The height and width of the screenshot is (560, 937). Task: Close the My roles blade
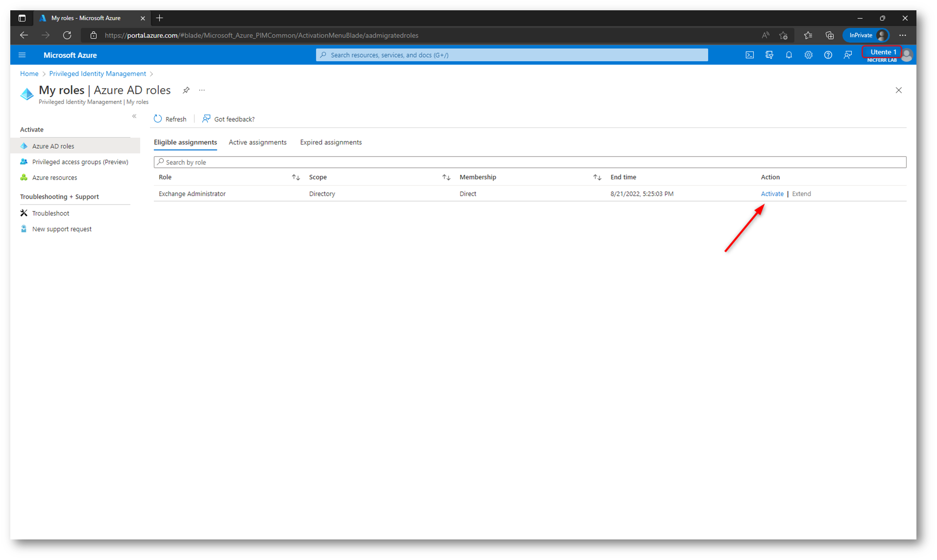898,90
